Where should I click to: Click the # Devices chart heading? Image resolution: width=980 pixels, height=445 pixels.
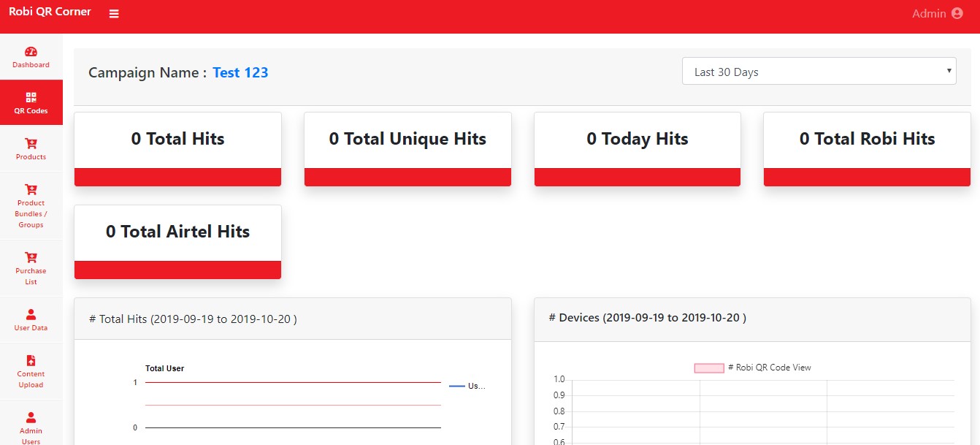click(x=647, y=318)
